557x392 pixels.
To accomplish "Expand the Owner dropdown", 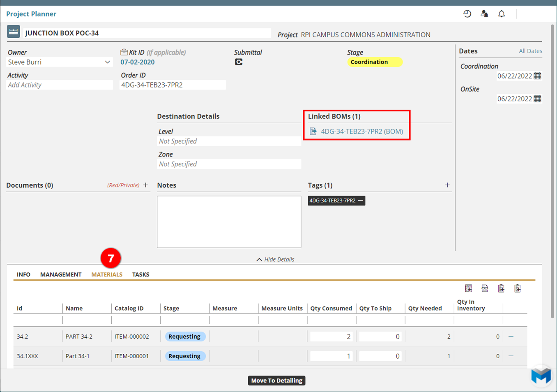I will click(x=107, y=62).
